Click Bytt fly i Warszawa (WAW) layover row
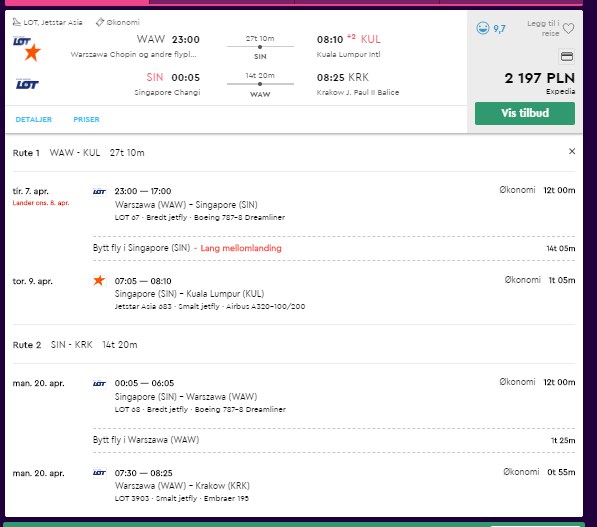 pos(334,440)
